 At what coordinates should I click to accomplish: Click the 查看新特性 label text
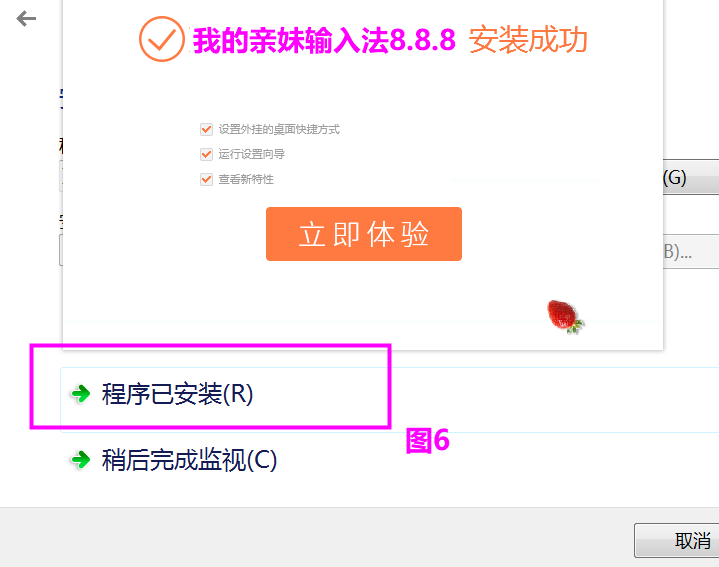pos(246,179)
